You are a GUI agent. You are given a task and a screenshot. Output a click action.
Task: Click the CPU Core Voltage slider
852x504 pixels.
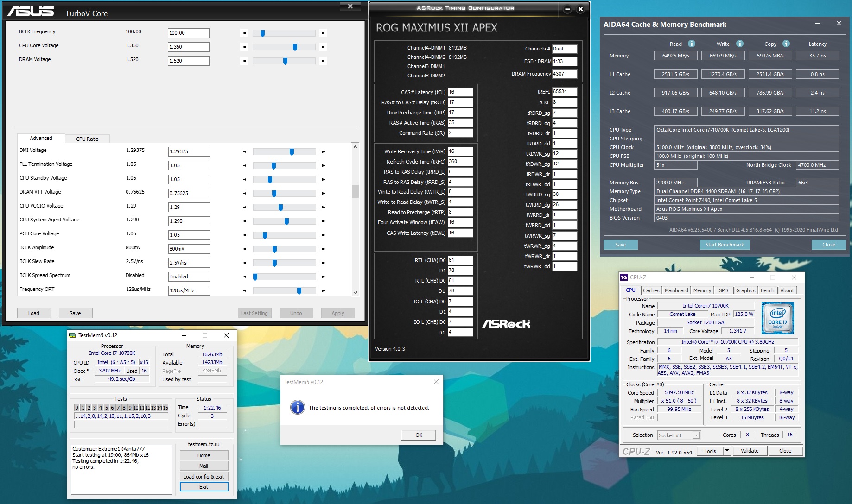point(284,47)
